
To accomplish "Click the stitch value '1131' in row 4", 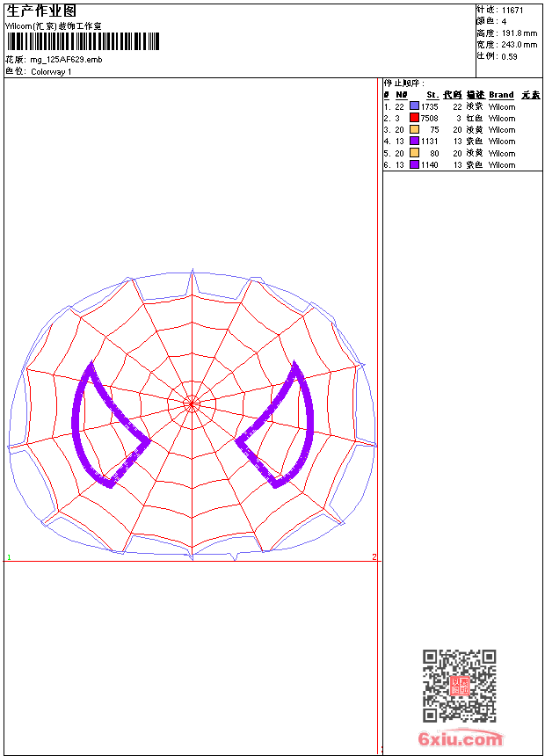I will coord(429,142).
